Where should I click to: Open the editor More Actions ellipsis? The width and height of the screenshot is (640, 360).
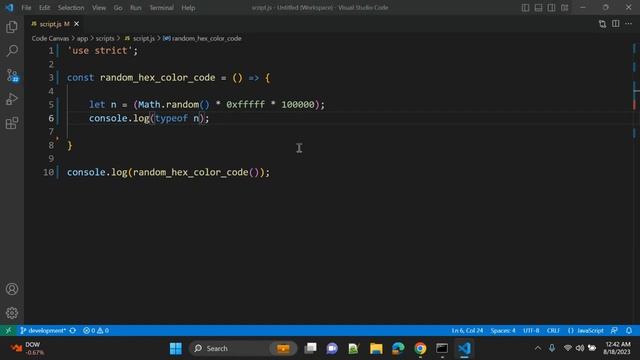point(629,24)
